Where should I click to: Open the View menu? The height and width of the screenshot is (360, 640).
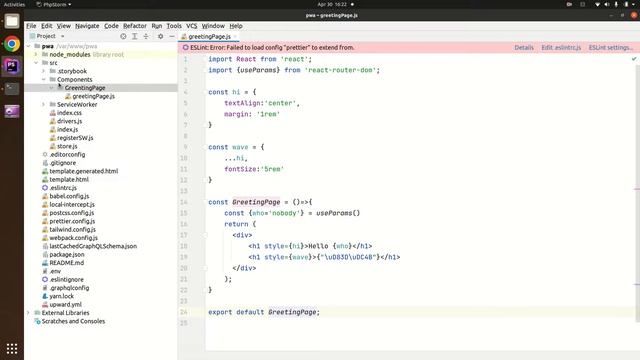pos(63,26)
